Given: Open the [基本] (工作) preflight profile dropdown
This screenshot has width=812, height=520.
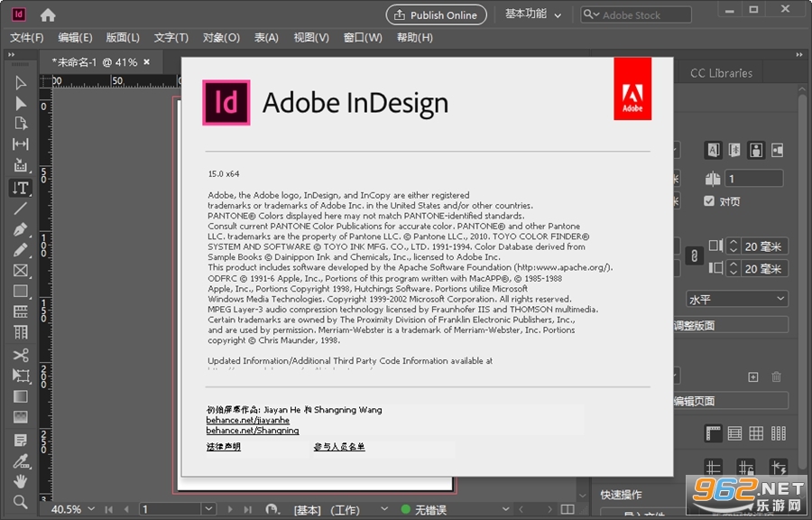Looking at the screenshot, I should (x=384, y=510).
